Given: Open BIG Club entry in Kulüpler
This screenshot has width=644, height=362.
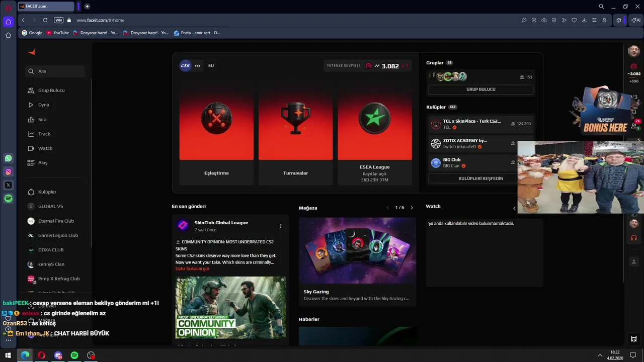Looking at the screenshot, I should [472, 163].
